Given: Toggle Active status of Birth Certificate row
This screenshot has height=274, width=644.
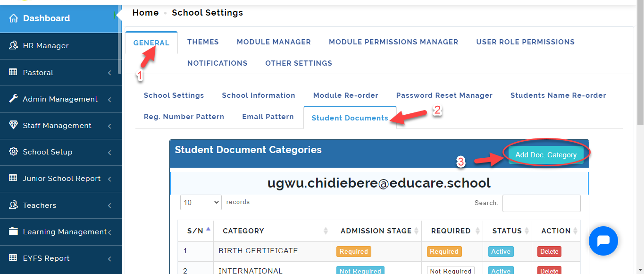Looking at the screenshot, I should coord(501,252).
